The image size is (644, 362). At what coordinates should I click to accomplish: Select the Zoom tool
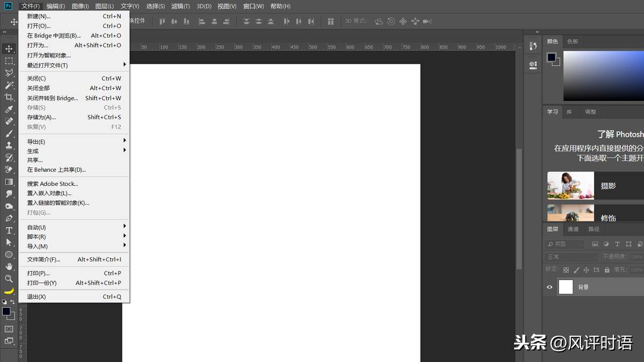[9, 279]
